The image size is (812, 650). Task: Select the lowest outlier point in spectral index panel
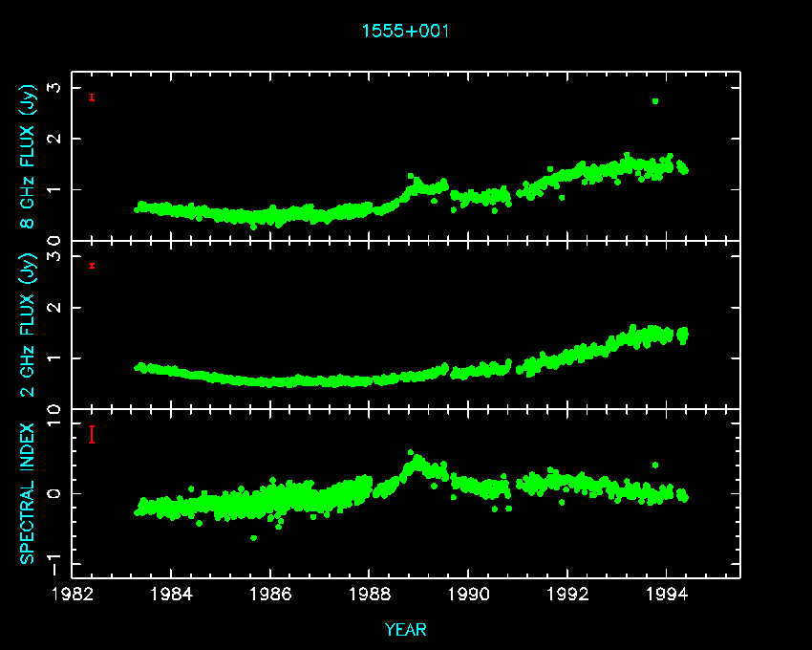[253, 537]
